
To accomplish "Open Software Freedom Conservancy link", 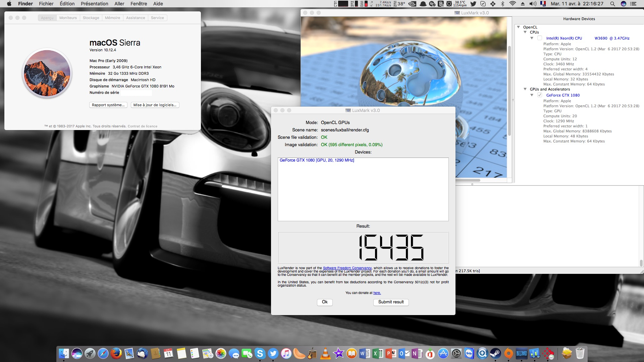I will (x=347, y=268).
